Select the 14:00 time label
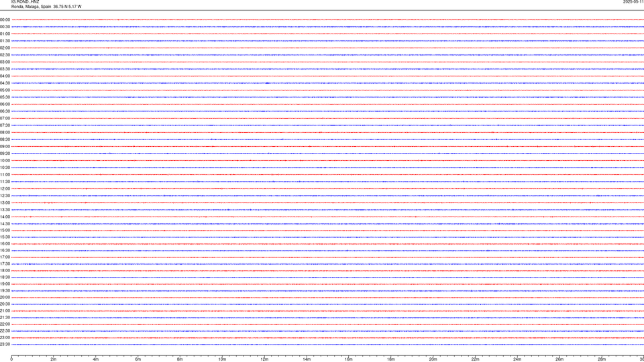Image resolution: width=644 pixels, height=362 pixels. pos(5,217)
